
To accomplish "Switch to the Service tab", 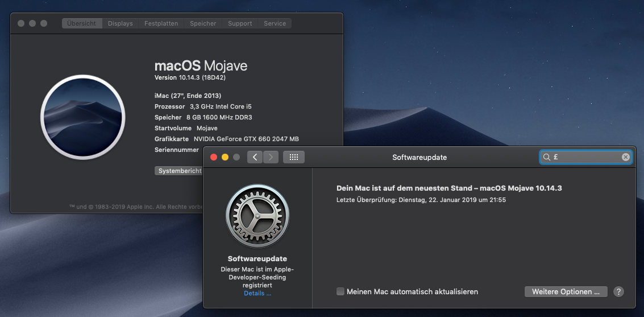I will point(275,23).
